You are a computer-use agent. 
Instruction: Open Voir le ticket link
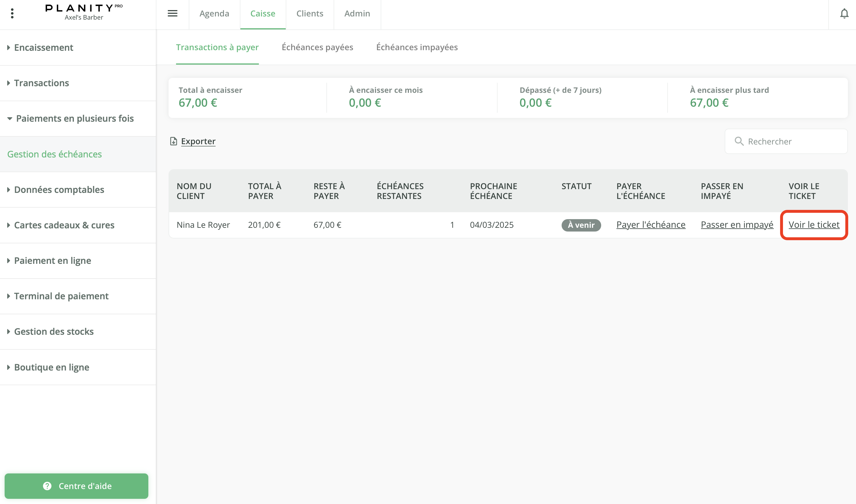click(x=814, y=225)
